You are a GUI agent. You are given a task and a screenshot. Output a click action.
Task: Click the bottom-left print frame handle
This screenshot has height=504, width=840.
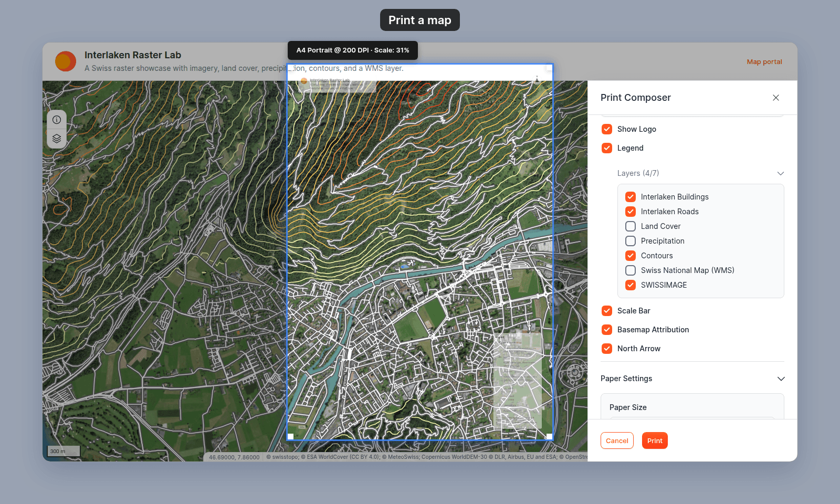(x=290, y=437)
